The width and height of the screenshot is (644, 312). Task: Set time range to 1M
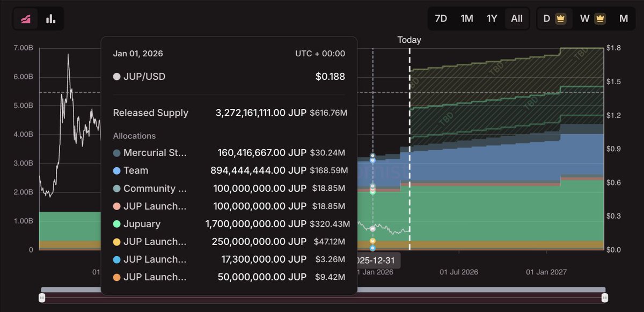[x=467, y=18]
